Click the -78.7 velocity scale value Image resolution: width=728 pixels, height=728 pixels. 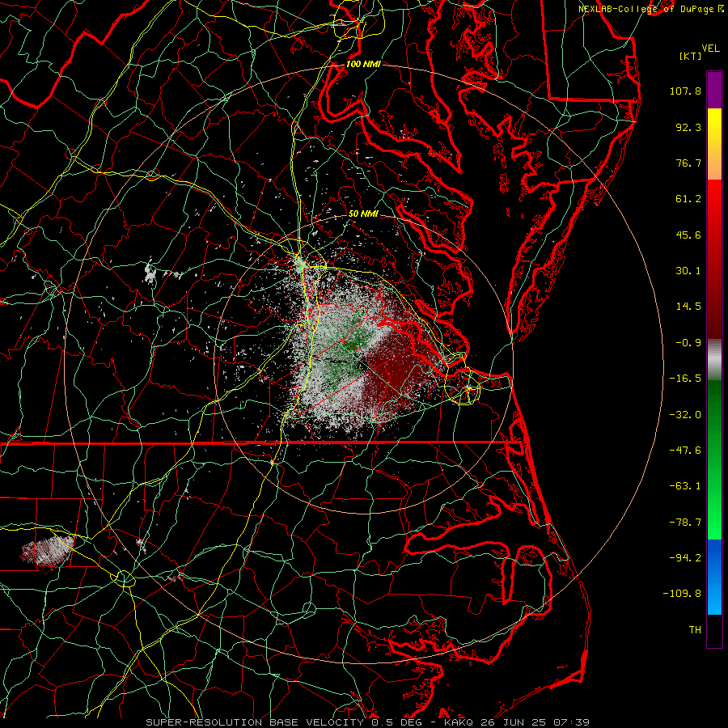[685, 523]
